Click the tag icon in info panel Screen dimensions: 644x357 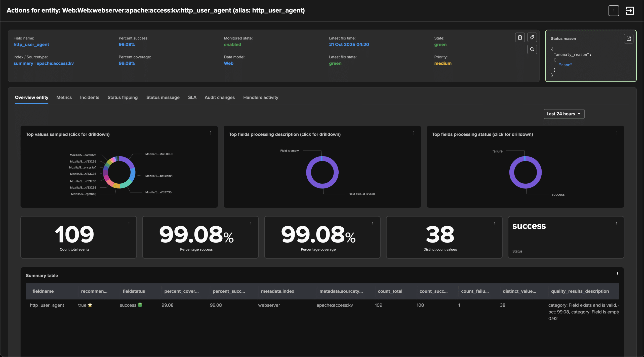coord(532,37)
